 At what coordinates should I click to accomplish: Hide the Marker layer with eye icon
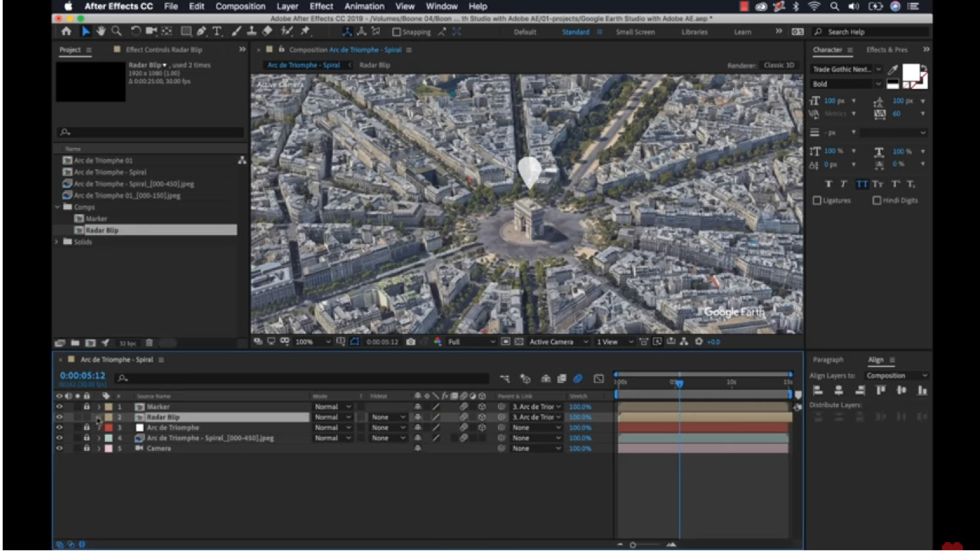click(x=59, y=407)
